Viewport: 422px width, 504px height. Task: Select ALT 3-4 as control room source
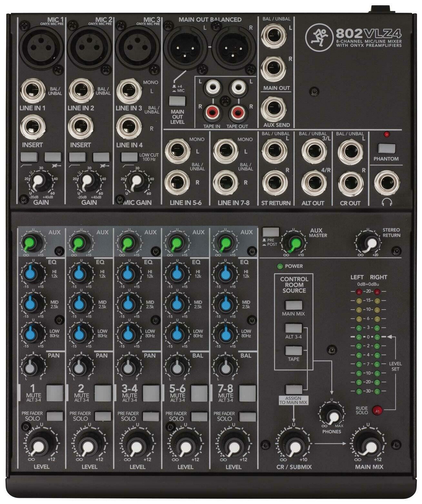click(x=294, y=328)
